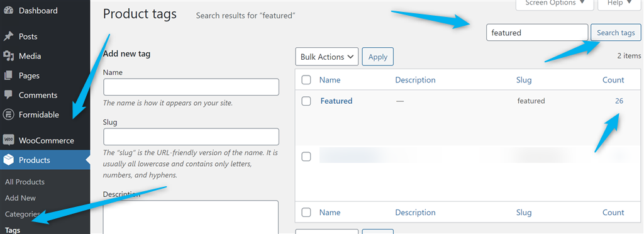This screenshot has height=234, width=644.
Task: Expand the Screen Options panel
Action: [555, 3]
